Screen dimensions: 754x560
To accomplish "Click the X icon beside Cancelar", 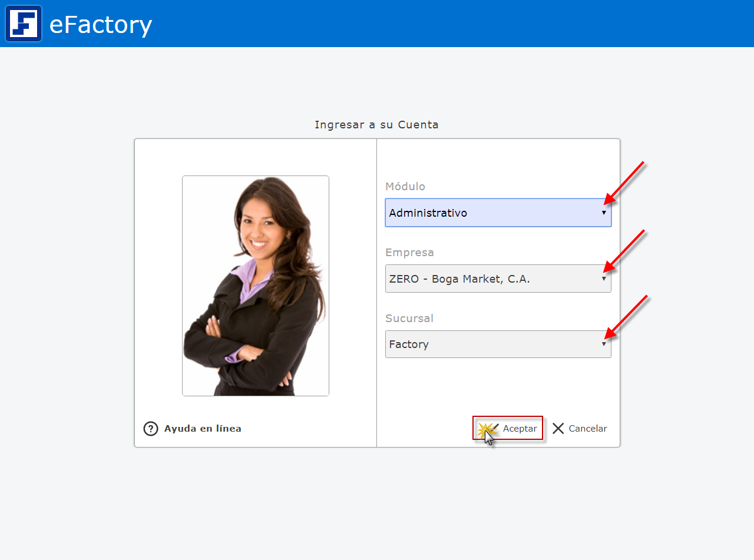I will tap(558, 429).
